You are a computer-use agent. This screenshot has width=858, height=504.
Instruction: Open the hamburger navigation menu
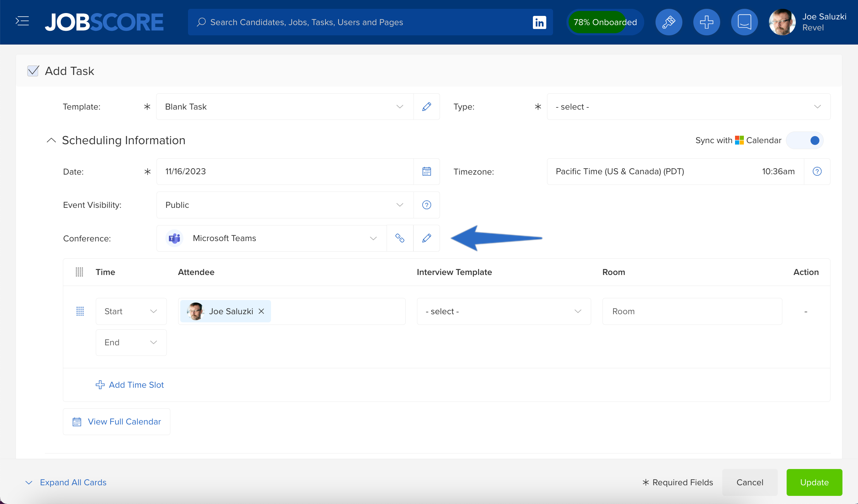22,21
